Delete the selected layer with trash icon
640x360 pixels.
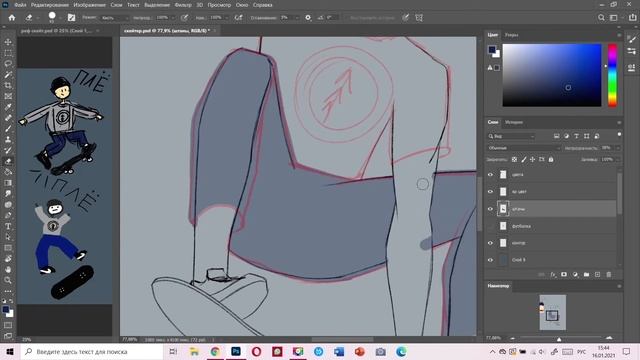609,275
